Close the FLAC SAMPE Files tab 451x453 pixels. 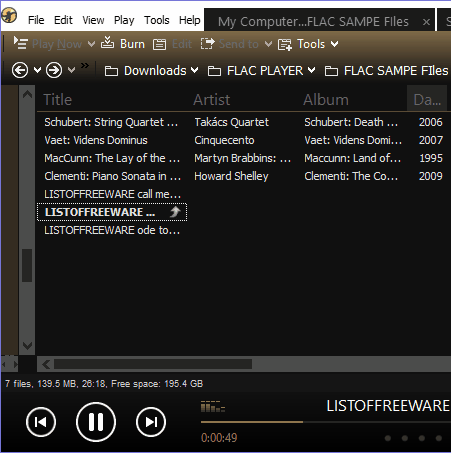pyautogui.click(x=426, y=22)
